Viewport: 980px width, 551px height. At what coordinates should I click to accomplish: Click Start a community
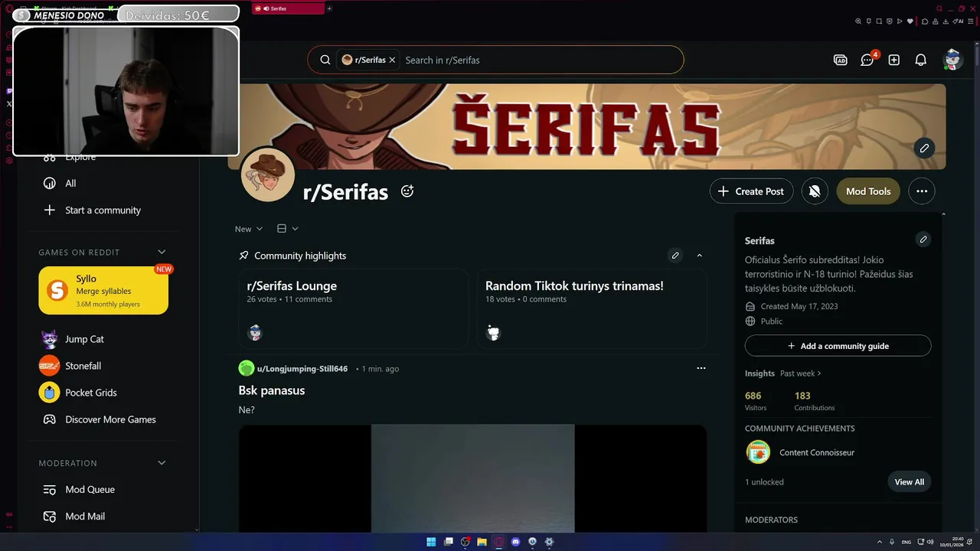(103, 210)
